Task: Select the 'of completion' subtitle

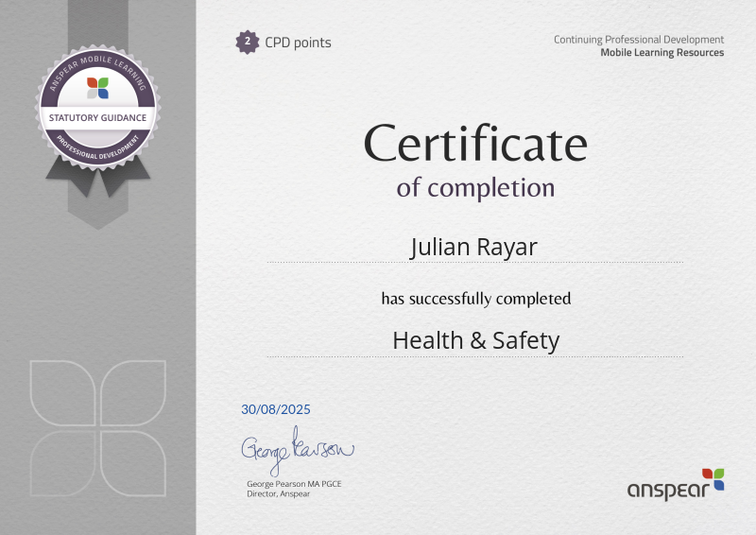Action: (475, 187)
